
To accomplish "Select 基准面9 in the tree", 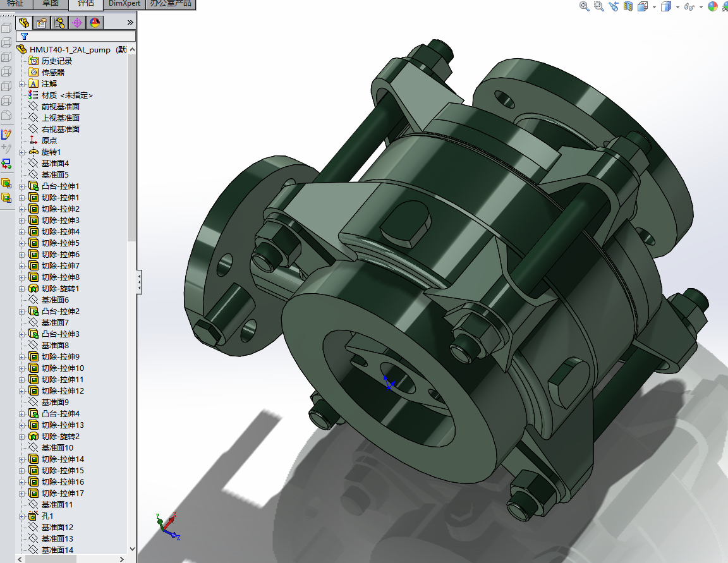I will tap(55, 402).
